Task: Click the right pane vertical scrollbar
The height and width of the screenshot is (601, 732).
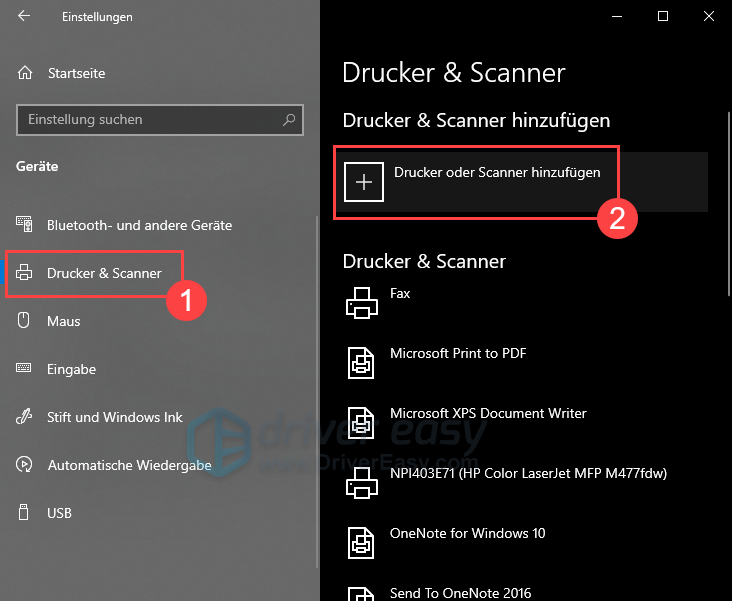Action: click(729, 203)
